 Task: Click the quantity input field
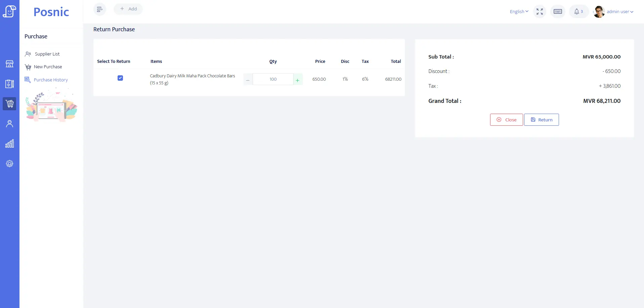pos(273,79)
